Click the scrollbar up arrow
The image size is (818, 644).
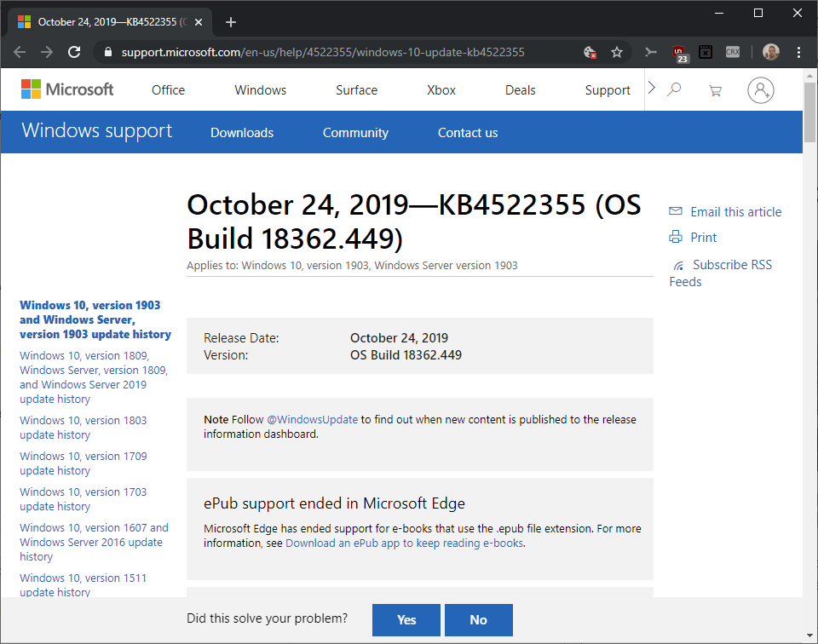tap(809, 76)
